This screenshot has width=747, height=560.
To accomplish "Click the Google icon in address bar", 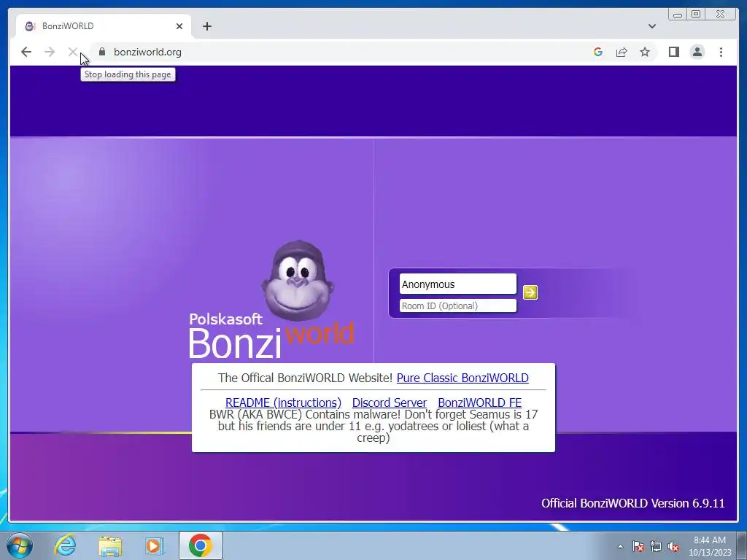I will pyautogui.click(x=598, y=52).
